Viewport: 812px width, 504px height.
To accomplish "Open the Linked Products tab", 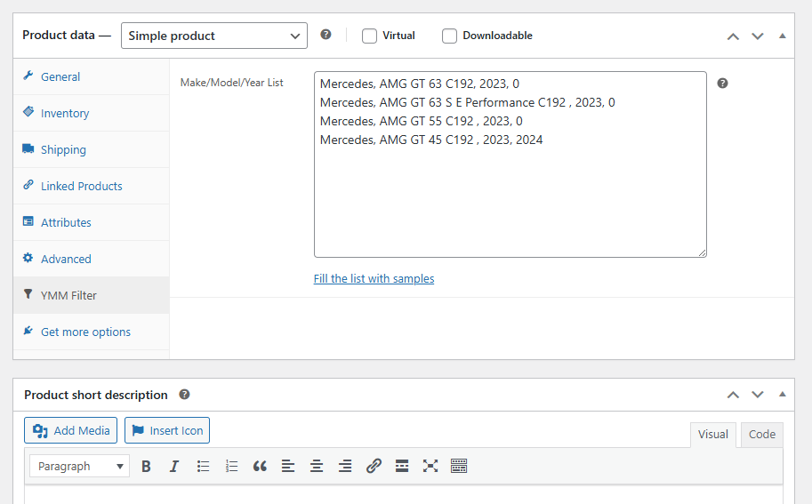I will click(x=91, y=187).
